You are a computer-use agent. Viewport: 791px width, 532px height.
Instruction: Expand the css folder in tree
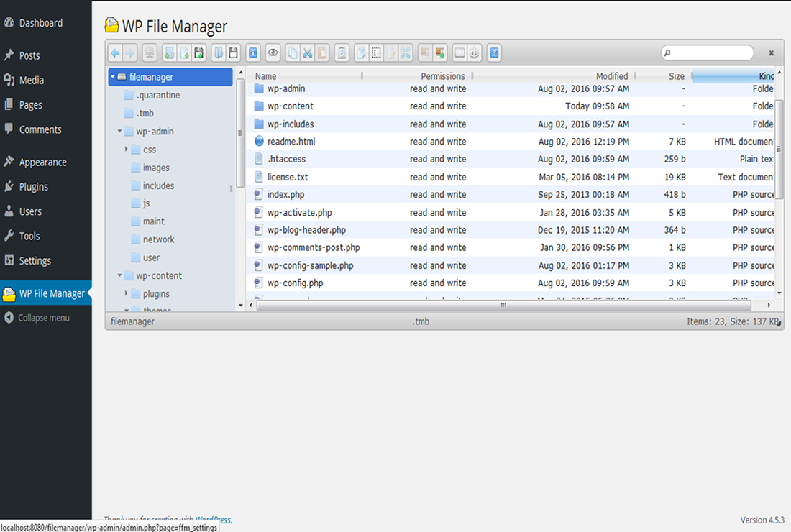[127, 150]
